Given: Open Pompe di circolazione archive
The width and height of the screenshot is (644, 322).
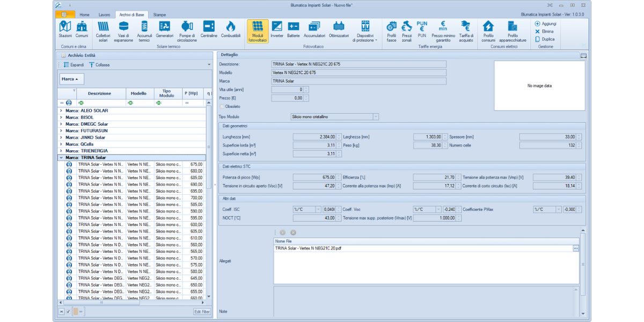Looking at the screenshot, I should click(187, 32).
